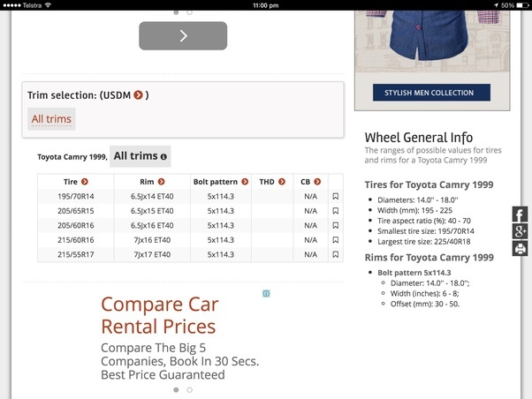Click the 6.5Jx15 ET40 rim cell
The width and height of the screenshot is (532, 399).
152,211
